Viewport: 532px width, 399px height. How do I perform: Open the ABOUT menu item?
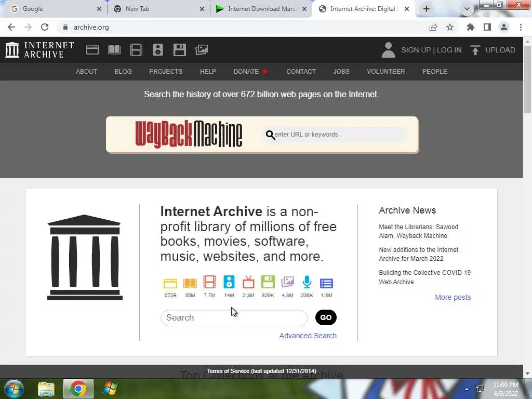pyautogui.click(x=87, y=72)
